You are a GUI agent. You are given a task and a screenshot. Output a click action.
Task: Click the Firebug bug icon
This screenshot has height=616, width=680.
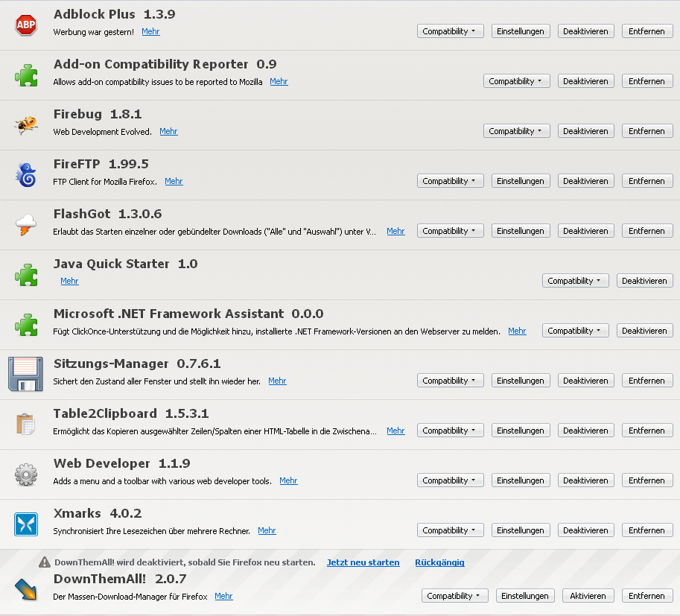[x=26, y=125]
